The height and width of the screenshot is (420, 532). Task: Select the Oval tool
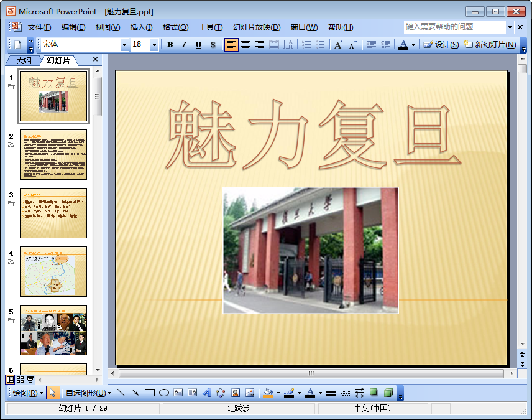point(164,393)
